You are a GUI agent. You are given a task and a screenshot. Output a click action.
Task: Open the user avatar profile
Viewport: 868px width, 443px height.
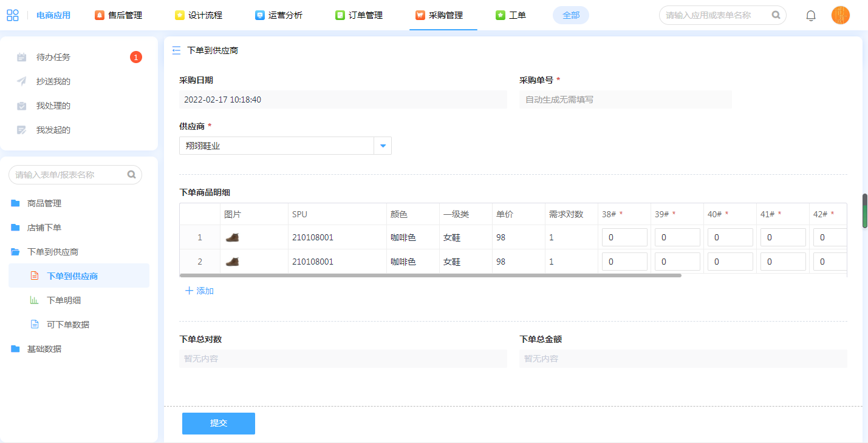coord(840,15)
